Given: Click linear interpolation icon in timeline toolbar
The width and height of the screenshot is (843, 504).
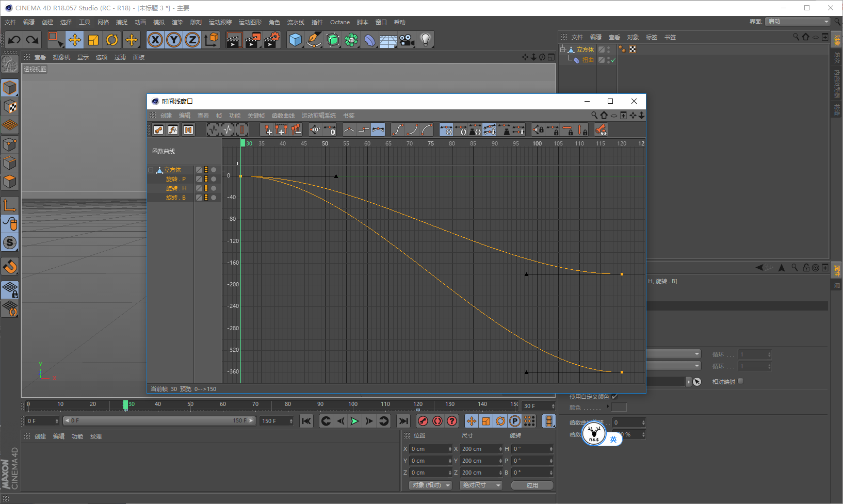Looking at the screenshot, I should [349, 130].
